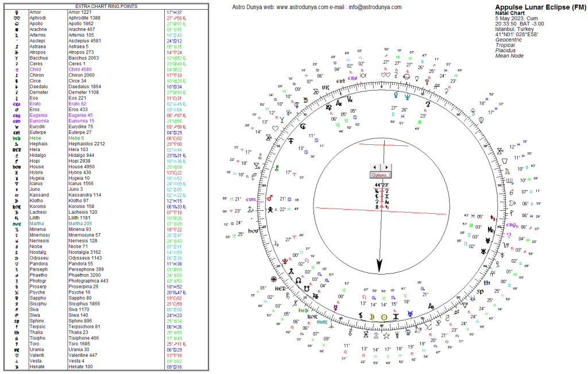
Task: Click the info@astrodunya.com email in header
Action: pos(375,7)
